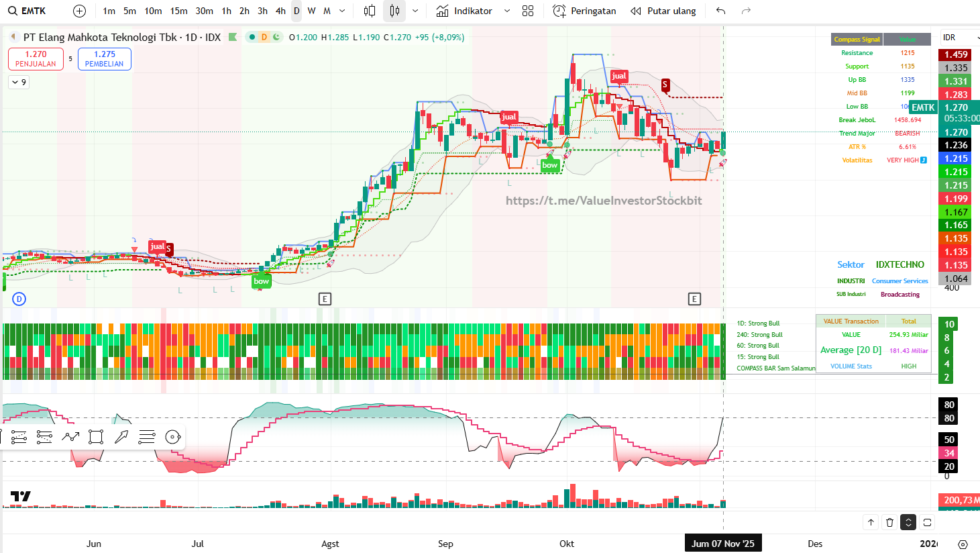Toggle the maximize pane button

(927, 522)
